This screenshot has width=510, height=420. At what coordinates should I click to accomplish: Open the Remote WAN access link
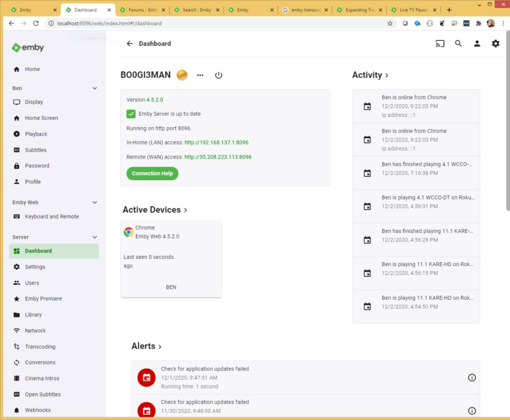click(x=217, y=157)
